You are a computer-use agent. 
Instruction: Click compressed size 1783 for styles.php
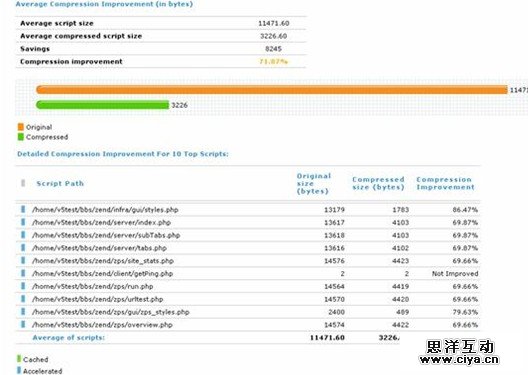(x=401, y=210)
